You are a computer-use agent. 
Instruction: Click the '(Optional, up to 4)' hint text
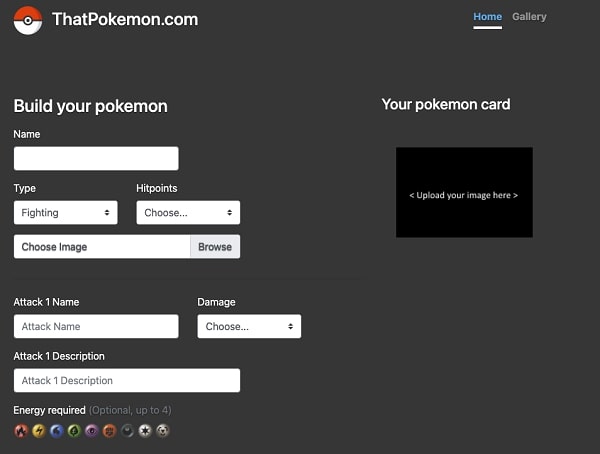coord(130,410)
